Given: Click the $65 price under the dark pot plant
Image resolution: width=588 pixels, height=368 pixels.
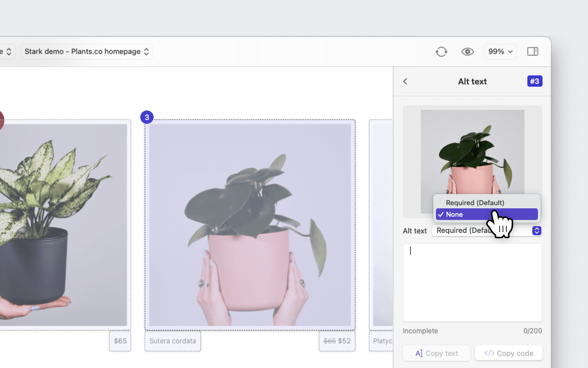Looking at the screenshot, I should pos(120,341).
